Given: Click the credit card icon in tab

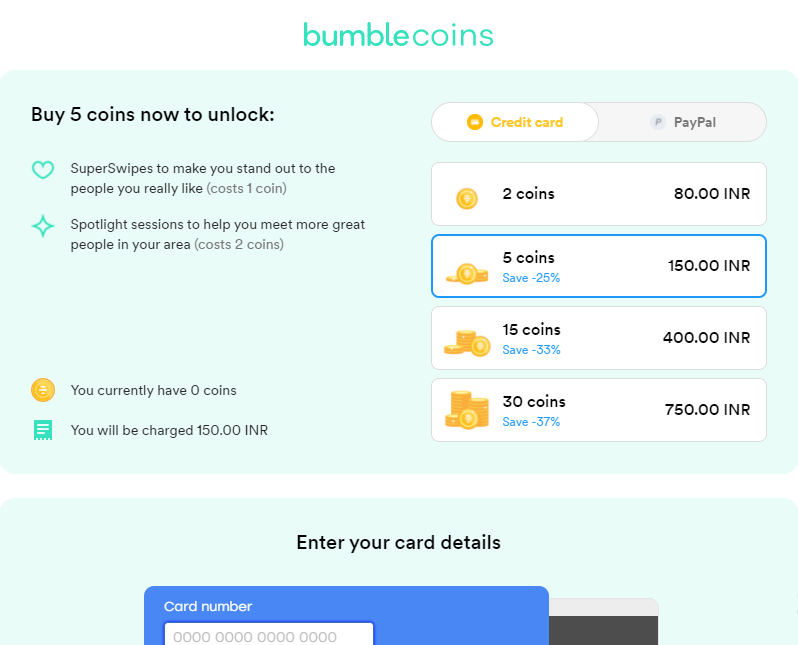Looking at the screenshot, I should [475, 122].
